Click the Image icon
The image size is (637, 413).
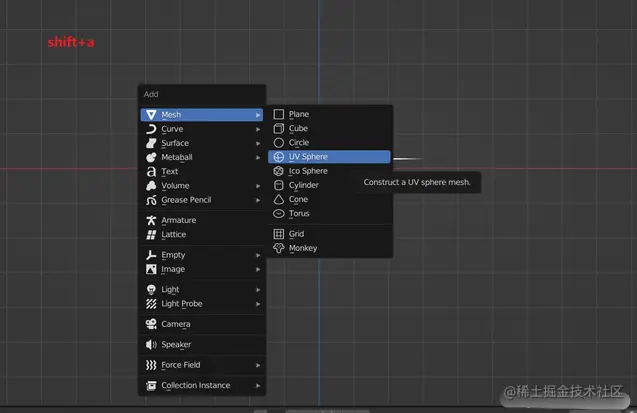[x=151, y=269]
